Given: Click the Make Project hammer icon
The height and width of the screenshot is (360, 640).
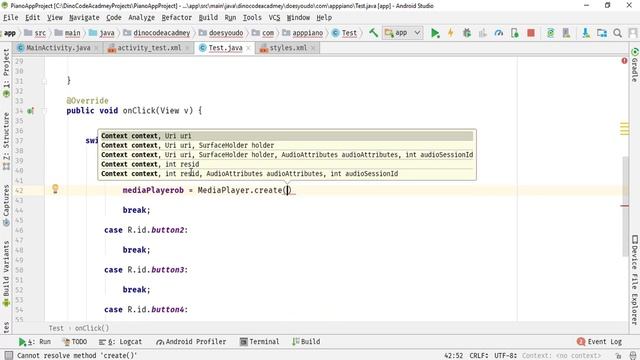Looking at the screenshot, I should [x=373, y=33].
